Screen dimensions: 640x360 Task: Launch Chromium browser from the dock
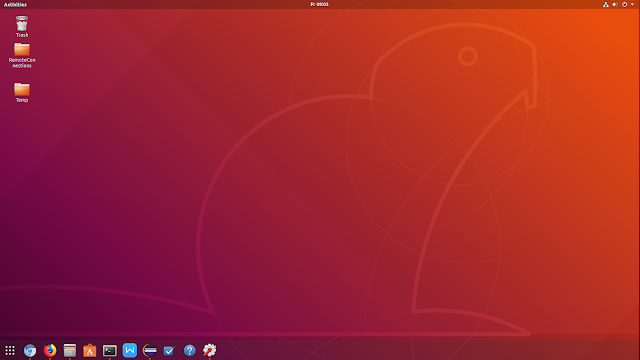point(30,350)
